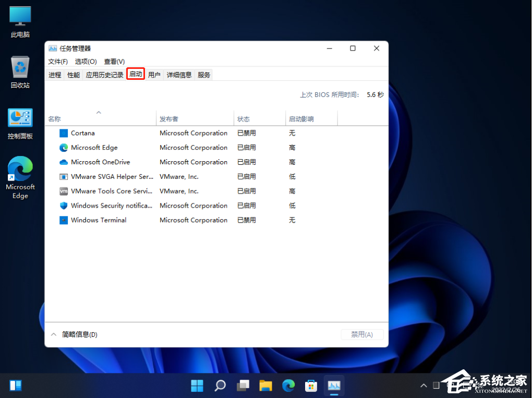Viewport: 532px width, 398px height.
Task: Expand hidden icons in the system tray
Action: click(x=424, y=385)
